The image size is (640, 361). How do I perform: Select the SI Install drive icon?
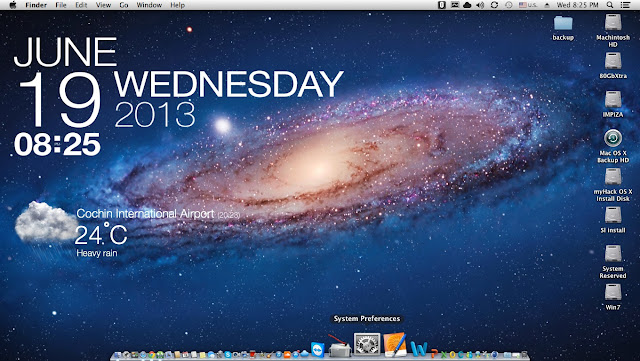(x=613, y=215)
